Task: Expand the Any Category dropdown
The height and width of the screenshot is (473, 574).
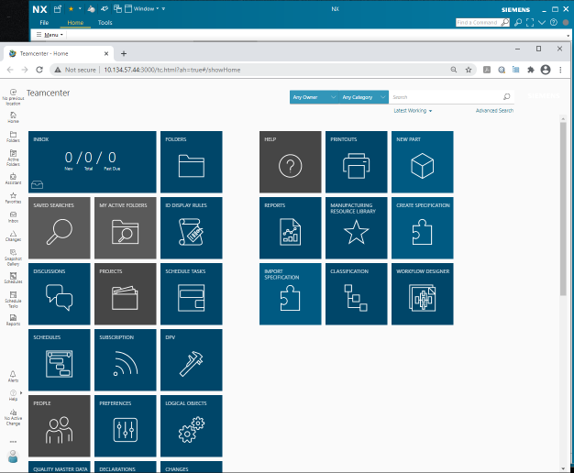Action: pos(364,97)
